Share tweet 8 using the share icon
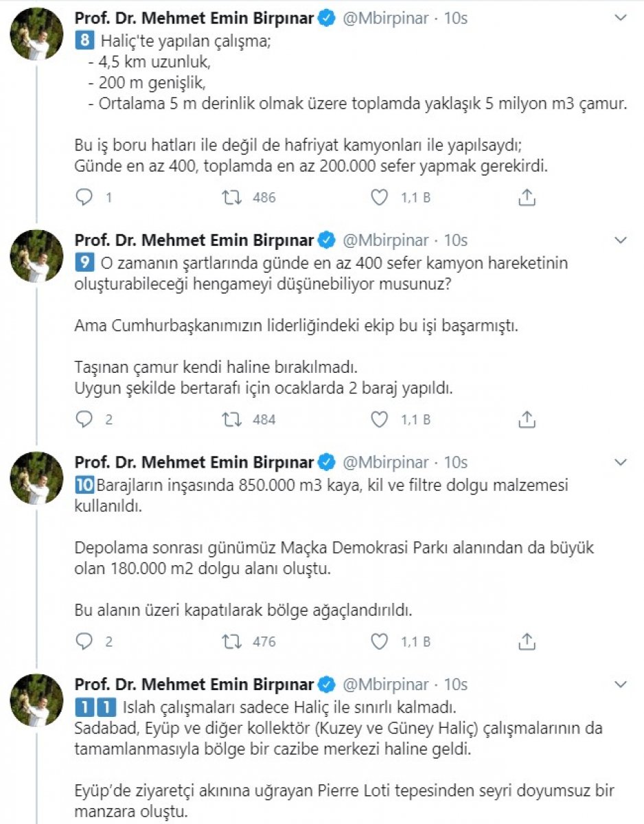 (527, 197)
